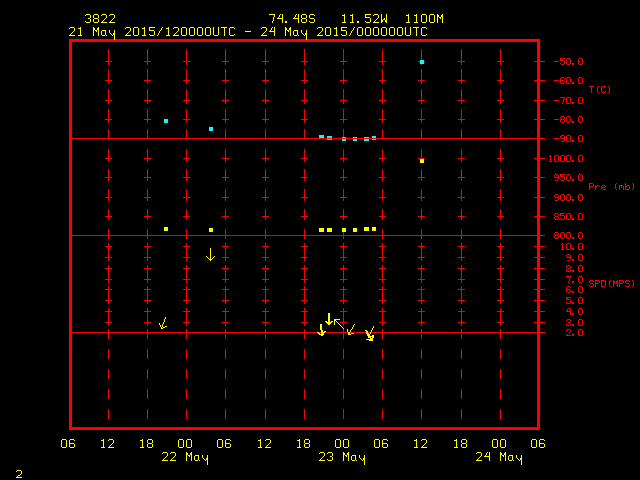Click the longitude value 11.52W
Screen dimensions: 640x480
(361, 19)
